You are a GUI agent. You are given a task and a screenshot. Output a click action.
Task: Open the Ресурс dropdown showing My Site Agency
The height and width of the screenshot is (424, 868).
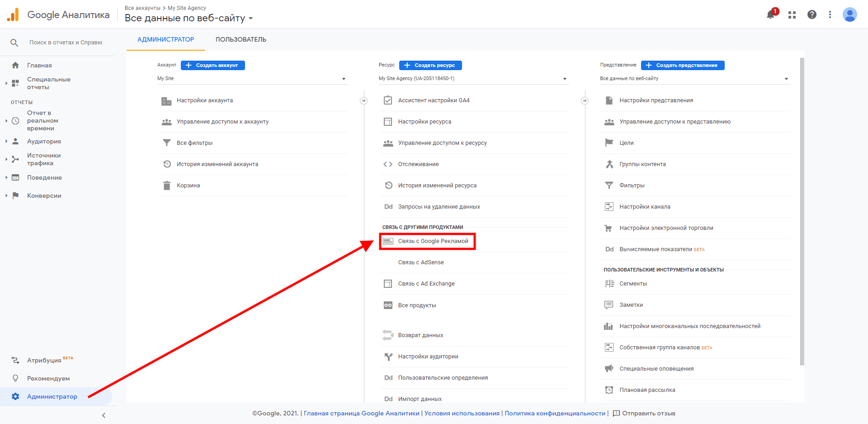473,79
